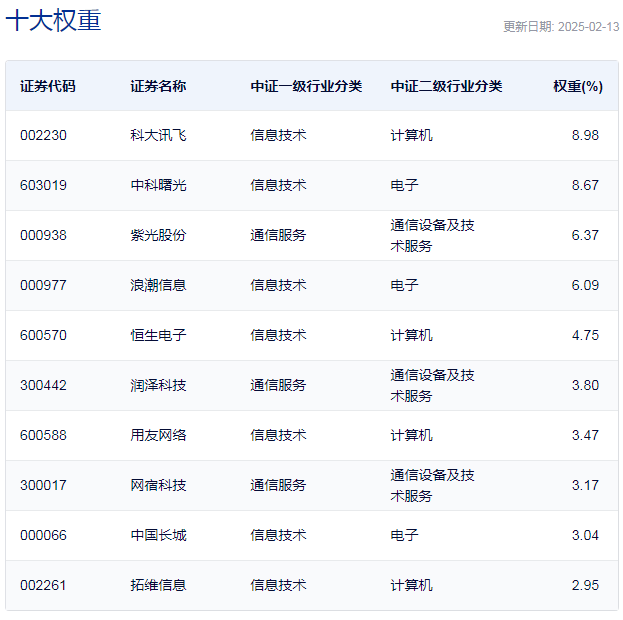The image size is (623, 620).
Task: Click the 更新日期 2025-02-13 text
Action: pyautogui.click(x=560, y=27)
